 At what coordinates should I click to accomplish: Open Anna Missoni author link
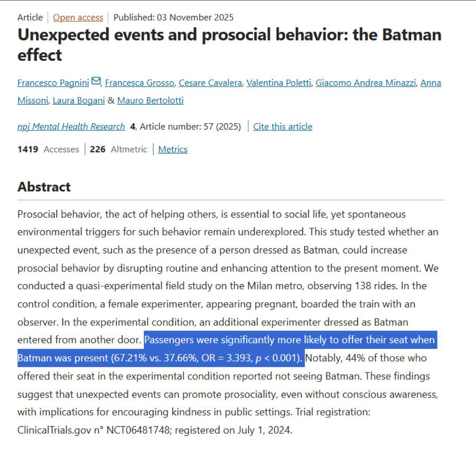(431, 83)
